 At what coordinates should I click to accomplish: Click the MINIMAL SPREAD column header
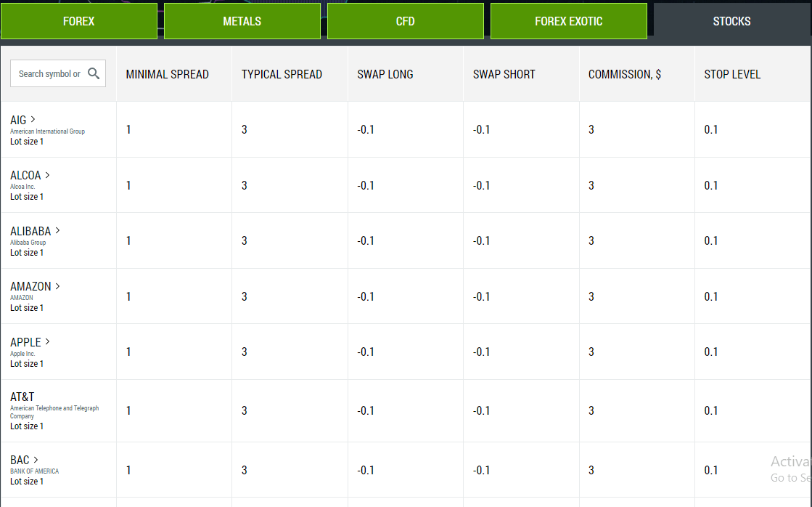(167, 74)
